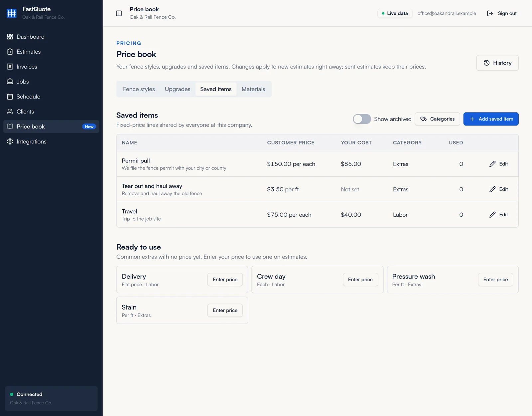Toggle the Show archived switch
The height and width of the screenshot is (416, 532).
click(362, 119)
